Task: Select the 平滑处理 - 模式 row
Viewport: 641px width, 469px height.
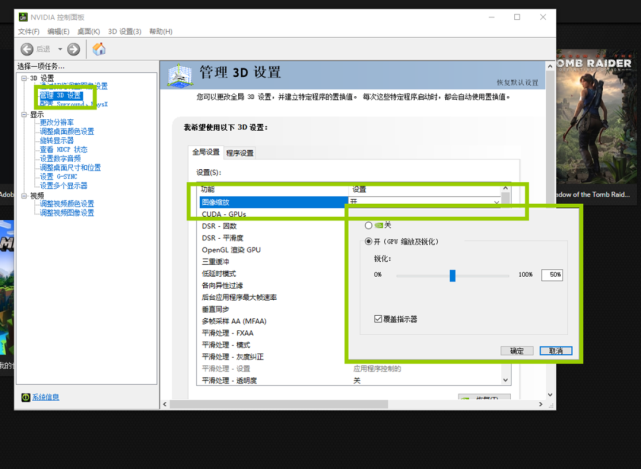Action: (274, 345)
